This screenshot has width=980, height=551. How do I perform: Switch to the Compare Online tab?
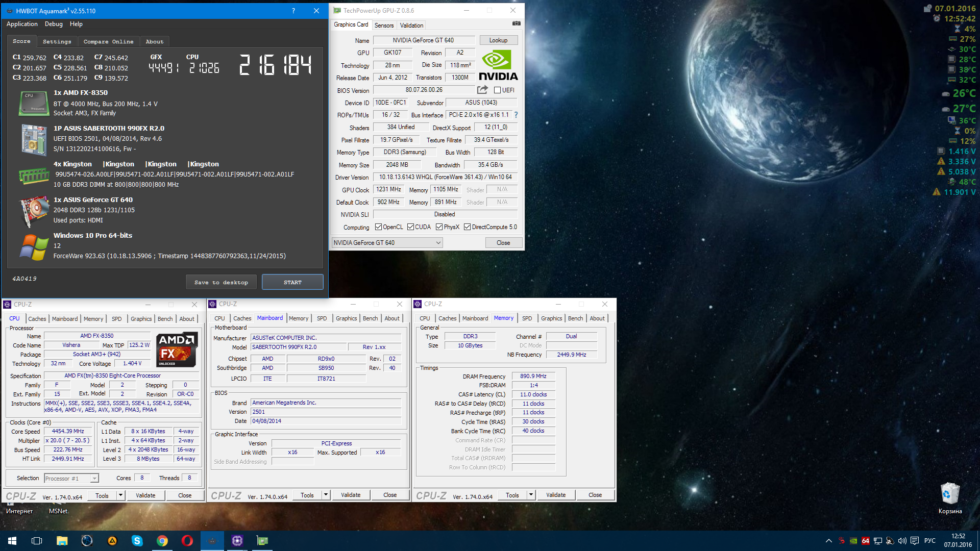point(108,42)
